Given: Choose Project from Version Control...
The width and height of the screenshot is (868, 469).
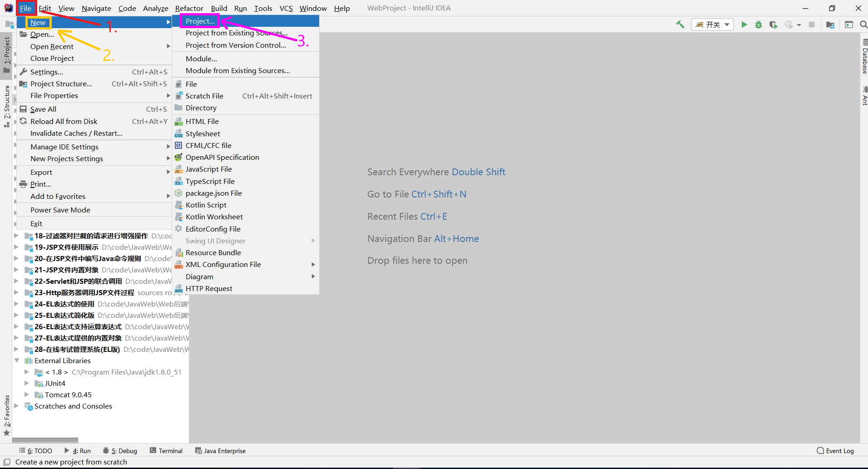Looking at the screenshot, I should tap(246, 45).
